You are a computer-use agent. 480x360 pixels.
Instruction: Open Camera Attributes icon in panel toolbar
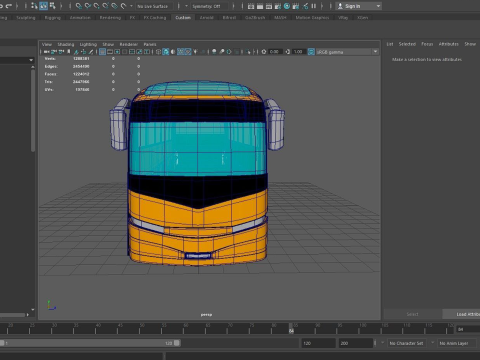[x=61, y=52]
